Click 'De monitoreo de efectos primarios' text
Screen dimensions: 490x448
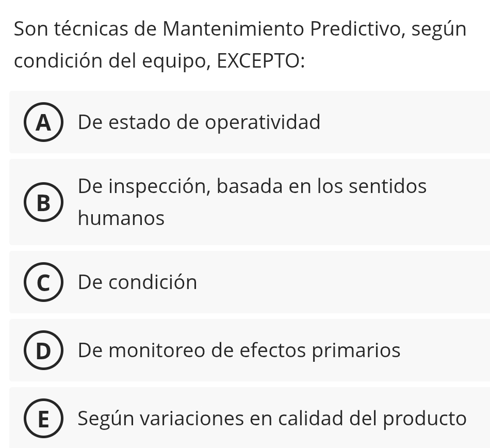tap(239, 350)
